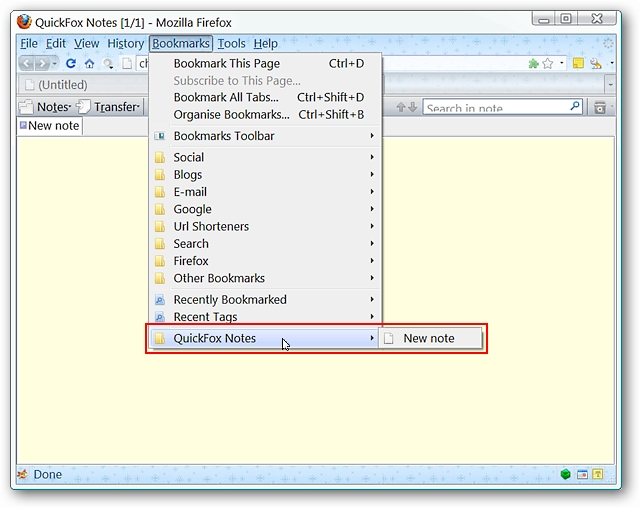The width and height of the screenshot is (640, 508).
Task: Choose Bookmark This Page
Action: coord(265,64)
